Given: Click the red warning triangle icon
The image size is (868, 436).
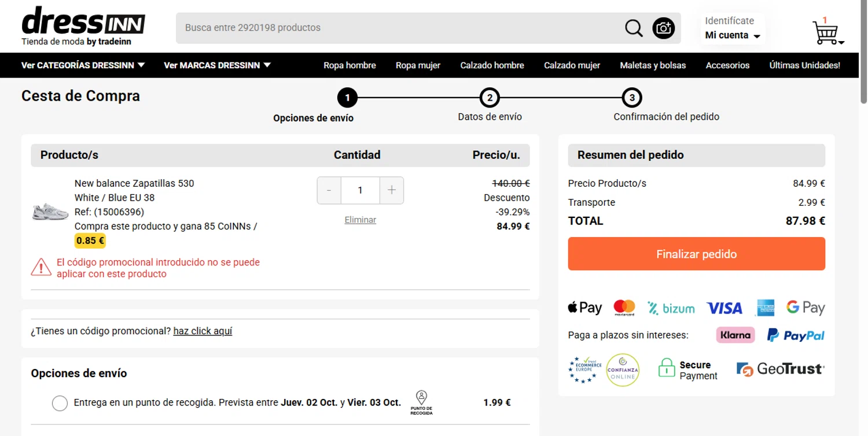Looking at the screenshot, I should [x=41, y=267].
